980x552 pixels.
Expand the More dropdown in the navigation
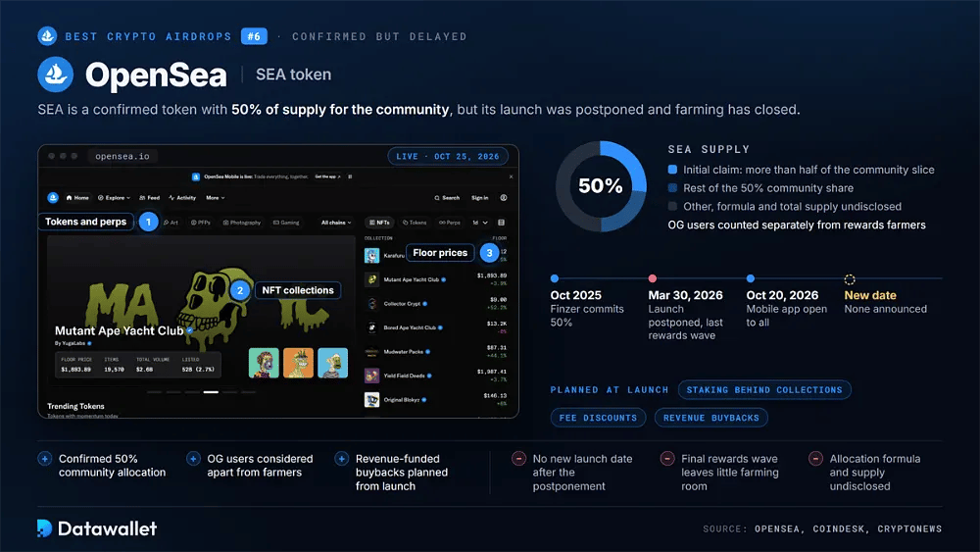215,197
